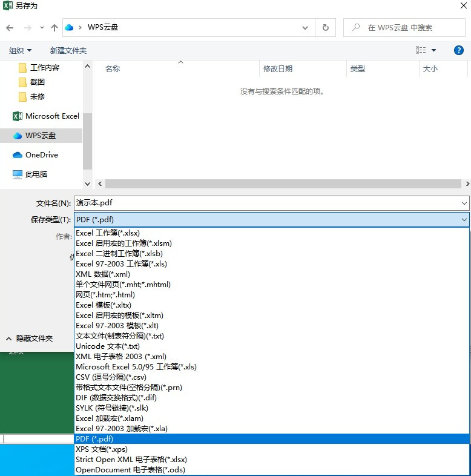Click the search box for WPS云盘

pyautogui.click(x=404, y=28)
